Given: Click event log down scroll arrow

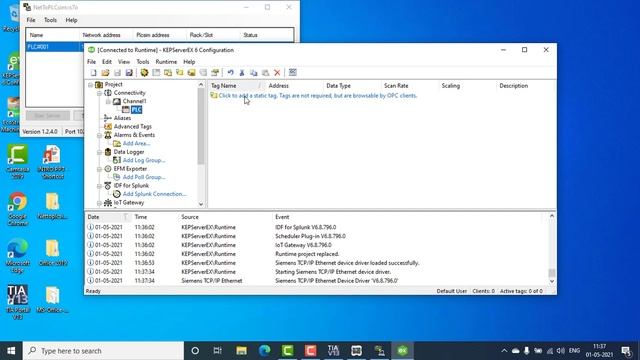Looking at the screenshot, I should pyautogui.click(x=552, y=281).
